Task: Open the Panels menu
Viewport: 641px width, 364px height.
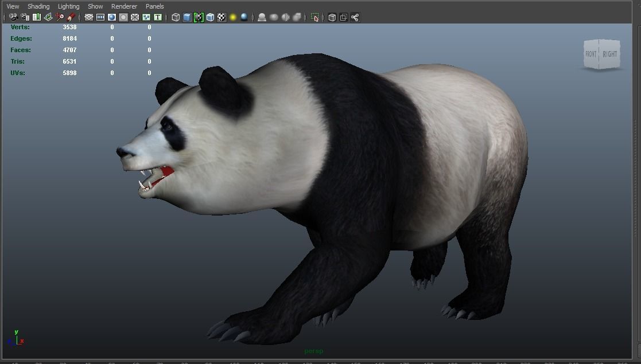Action: point(154,6)
